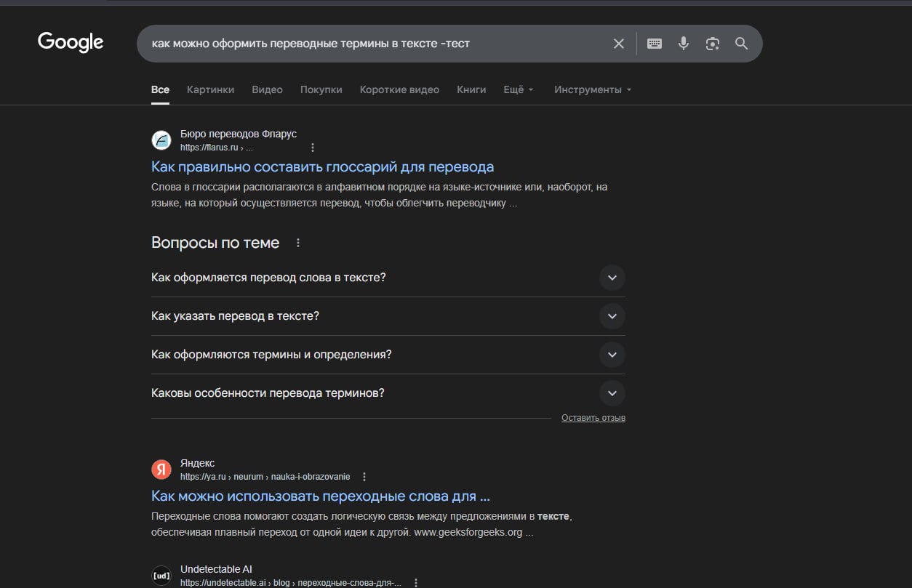Expand 'Как оформляются термины и определения?'
Viewport: 912px width, 588px height.
(612, 355)
